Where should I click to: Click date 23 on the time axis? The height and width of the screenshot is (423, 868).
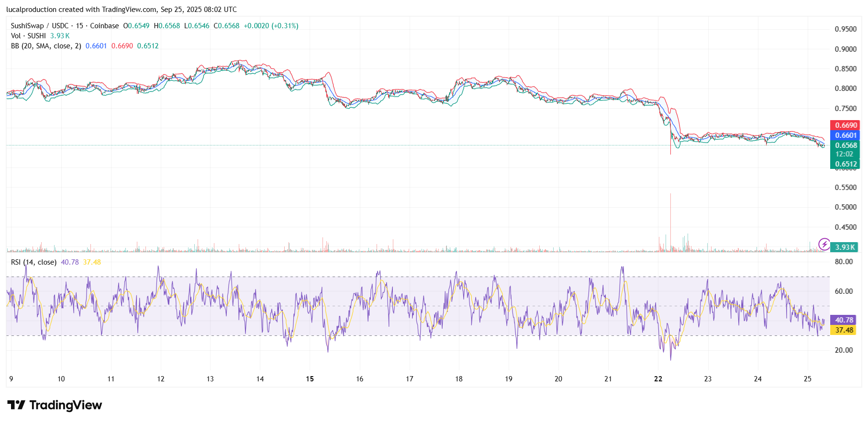[708, 379]
